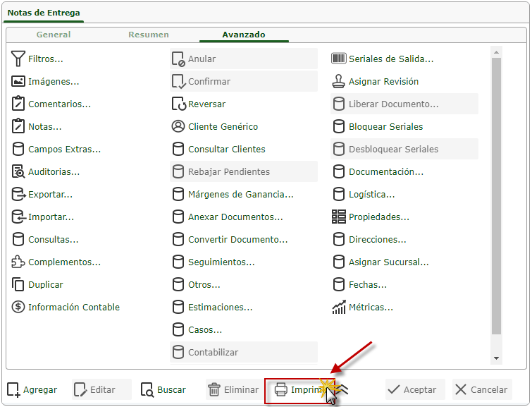Screen dimensions: 532x407
Task: Click the Duplicar copy icon
Action: (18, 284)
